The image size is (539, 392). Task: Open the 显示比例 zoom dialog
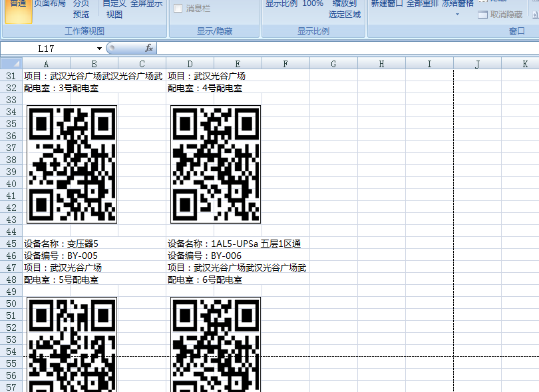tap(281, 4)
